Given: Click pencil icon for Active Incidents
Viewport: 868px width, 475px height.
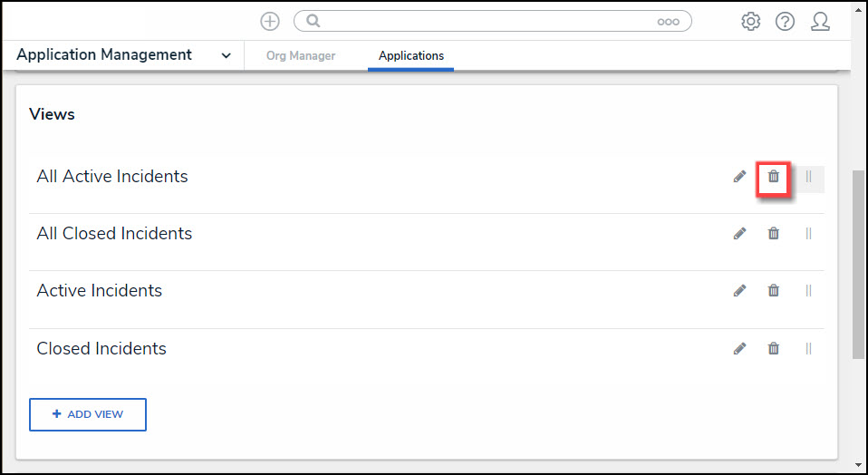Looking at the screenshot, I should coord(740,291).
